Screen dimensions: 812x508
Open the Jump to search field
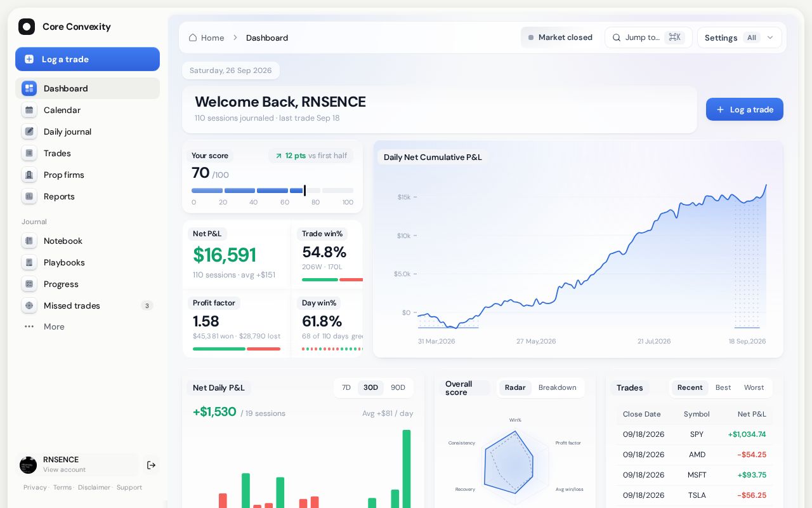pyautogui.click(x=648, y=37)
